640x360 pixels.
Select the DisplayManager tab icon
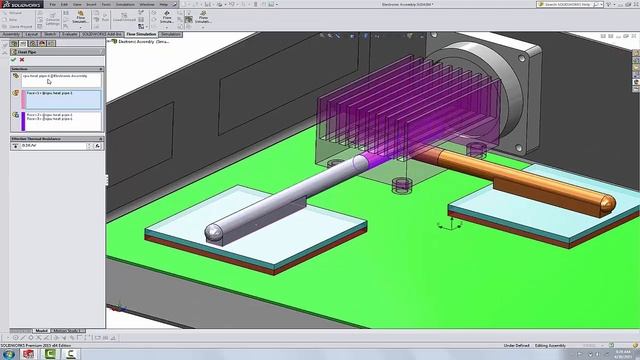coord(42,43)
